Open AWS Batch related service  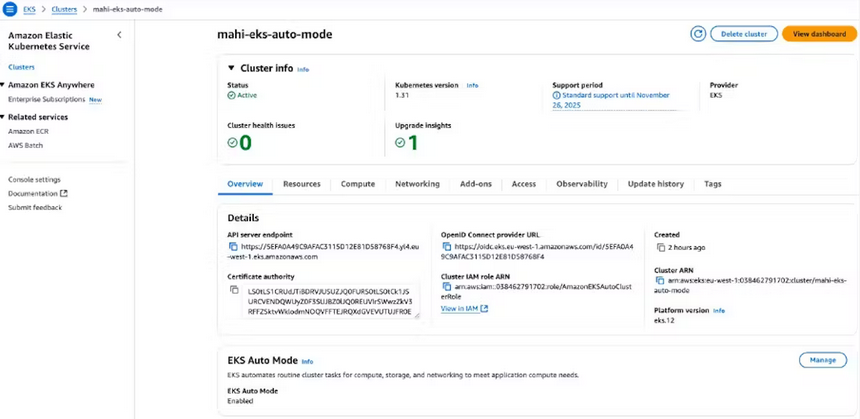point(25,145)
